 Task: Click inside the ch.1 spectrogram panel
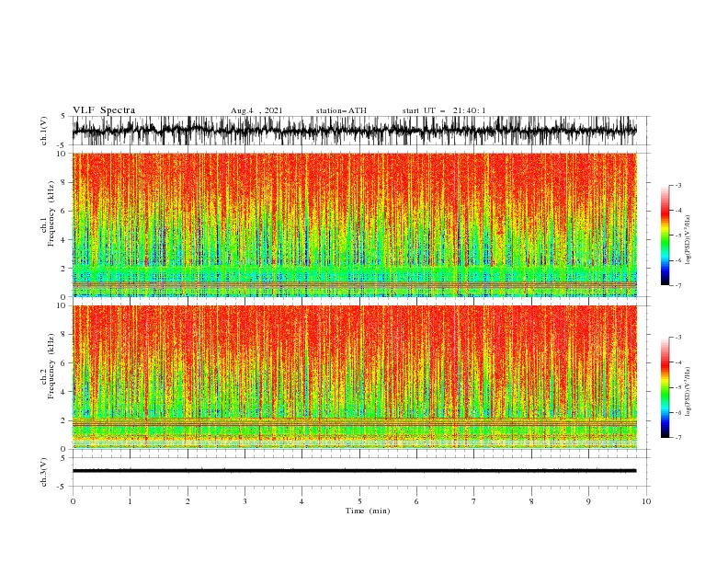pyautogui.click(x=354, y=224)
